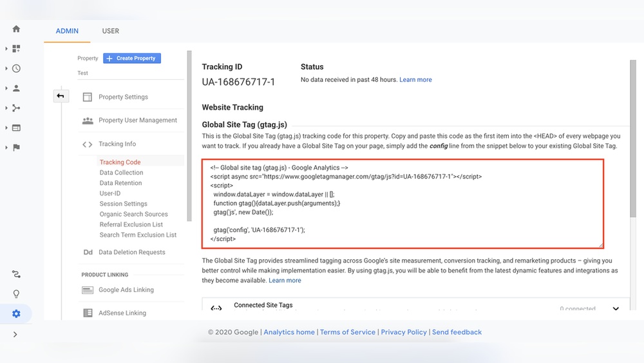Open the Privacy Policy link

(404, 332)
